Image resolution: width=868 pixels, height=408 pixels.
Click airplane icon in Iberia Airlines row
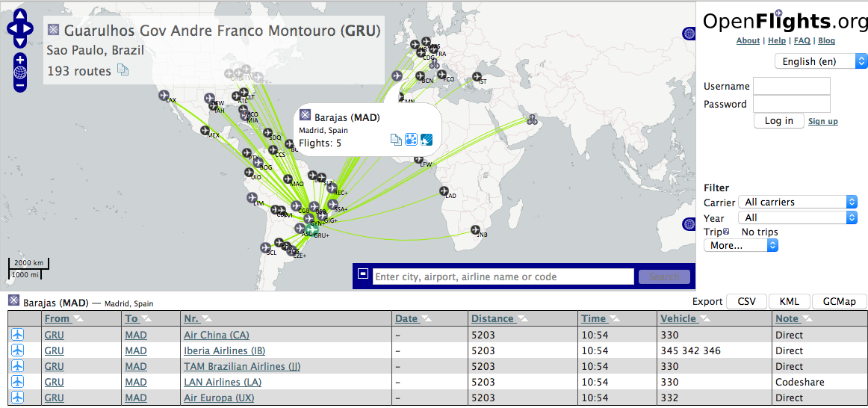click(x=18, y=350)
